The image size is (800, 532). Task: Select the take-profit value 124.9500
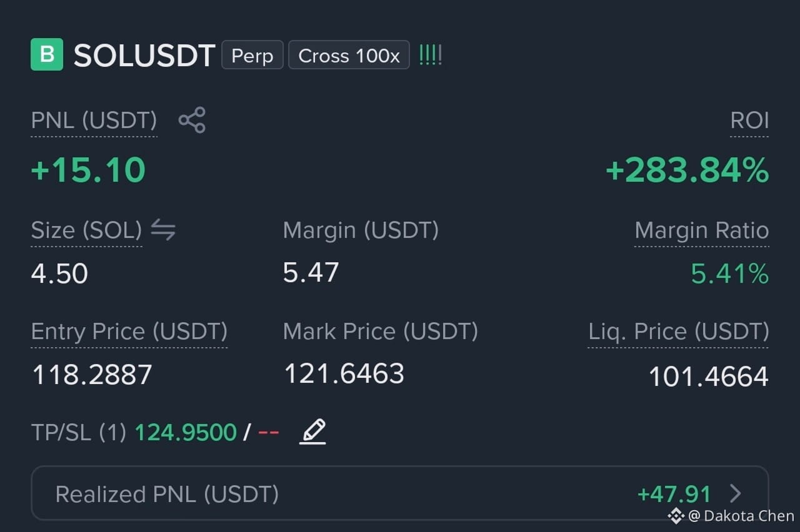pyautogui.click(x=186, y=432)
